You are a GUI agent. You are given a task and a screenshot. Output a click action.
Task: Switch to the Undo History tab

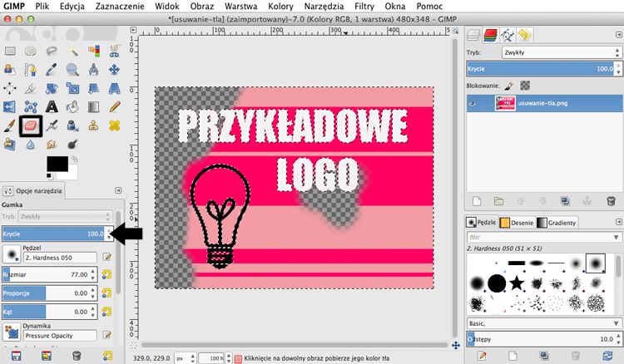525,36
